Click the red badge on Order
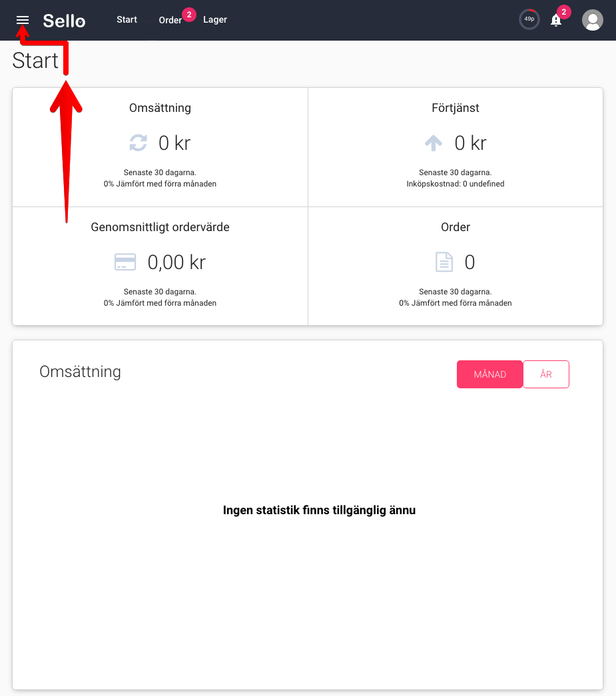This screenshot has height=696, width=616. click(189, 14)
